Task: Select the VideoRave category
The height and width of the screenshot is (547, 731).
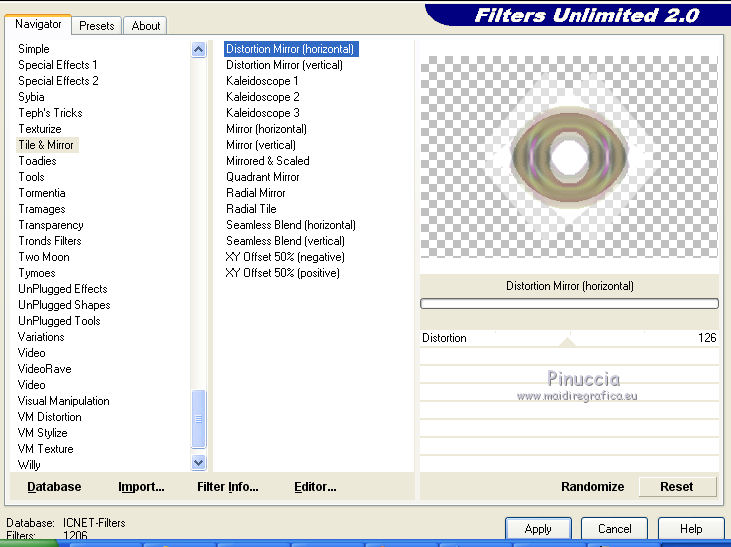Action: coord(44,369)
